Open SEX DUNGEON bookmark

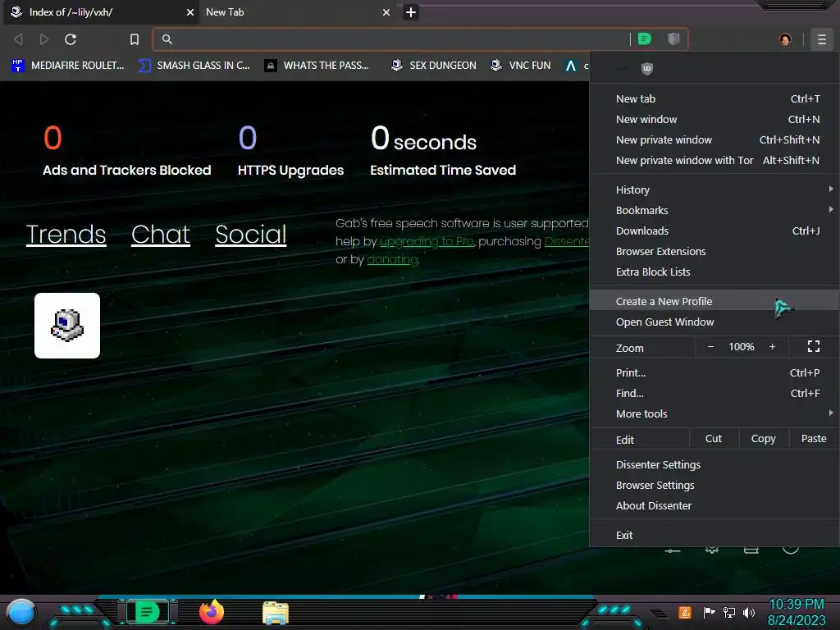pos(433,66)
